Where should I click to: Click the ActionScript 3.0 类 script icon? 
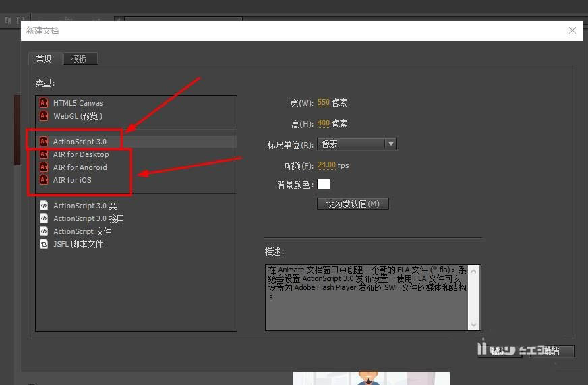tap(44, 206)
